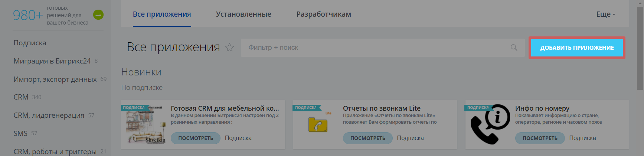The height and width of the screenshot is (156, 644).
Task: Open Миграция в Битрикс24 category
Action: 52,61
